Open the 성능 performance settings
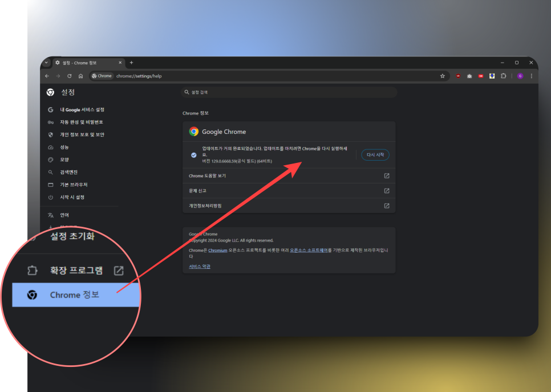 [x=79, y=147]
